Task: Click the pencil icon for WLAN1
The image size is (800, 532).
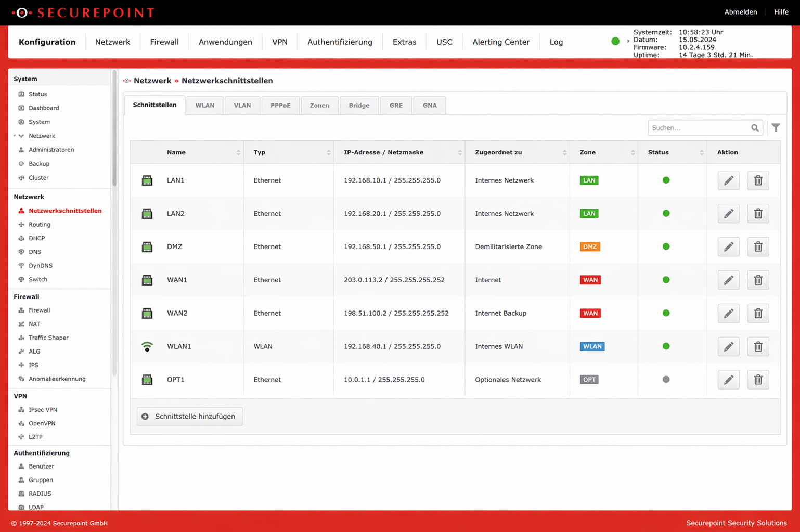Action: (728, 346)
